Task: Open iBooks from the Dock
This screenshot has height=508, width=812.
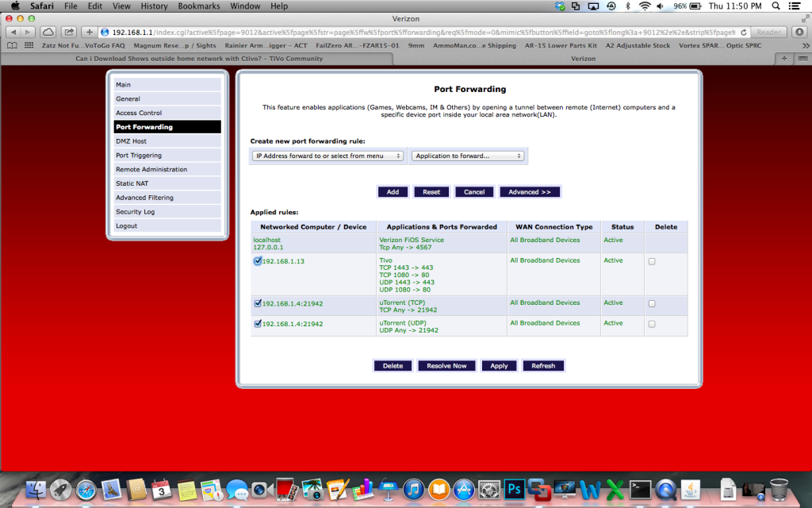Action: 439,489
